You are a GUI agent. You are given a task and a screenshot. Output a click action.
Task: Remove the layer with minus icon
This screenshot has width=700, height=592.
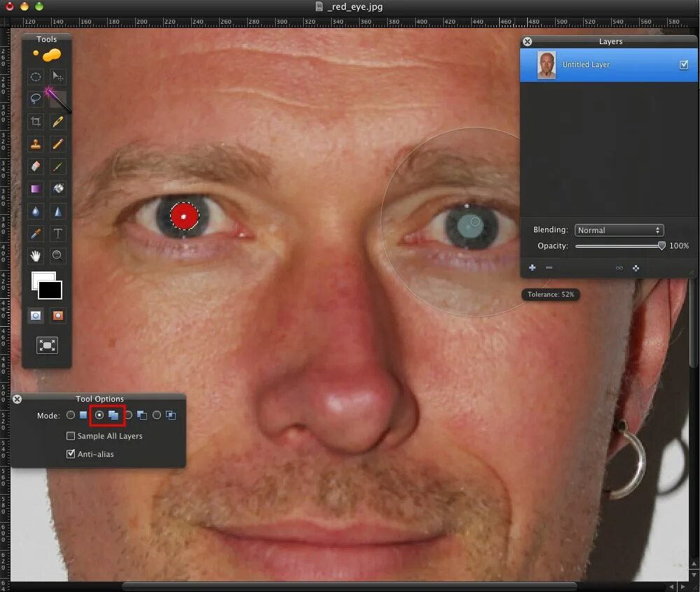coord(549,268)
